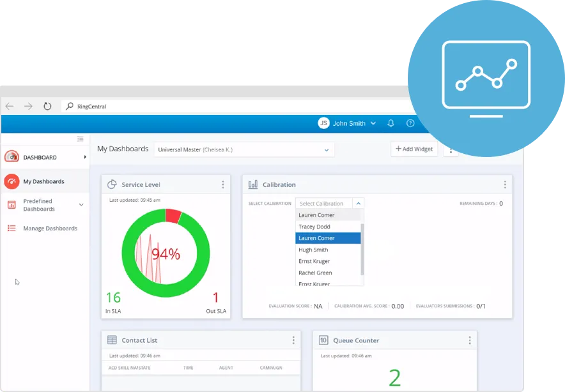The height and width of the screenshot is (392, 565).
Task: Open Contact List widget options menu
Action: click(x=293, y=340)
